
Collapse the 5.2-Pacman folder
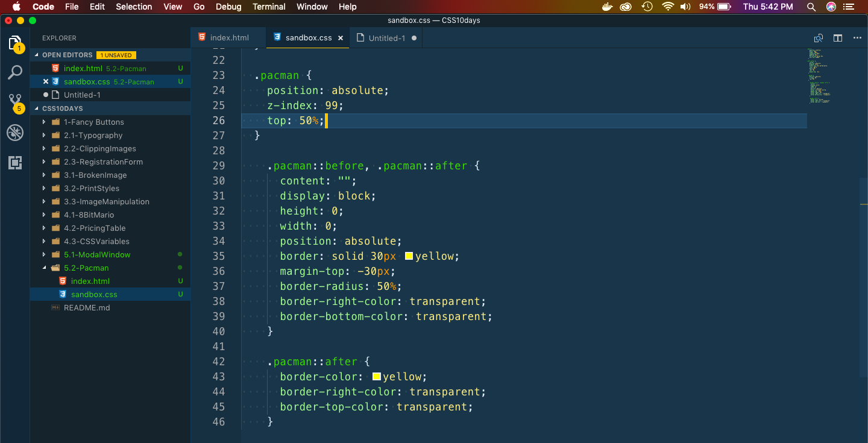pyautogui.click(x=43, y=268)
